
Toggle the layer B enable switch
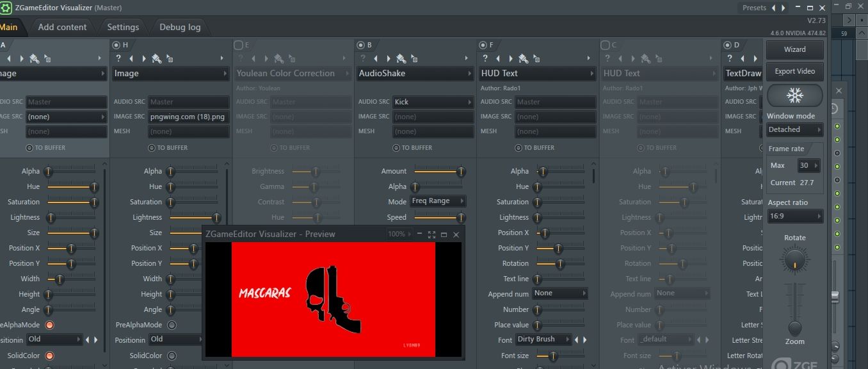[x=360, y=45]
